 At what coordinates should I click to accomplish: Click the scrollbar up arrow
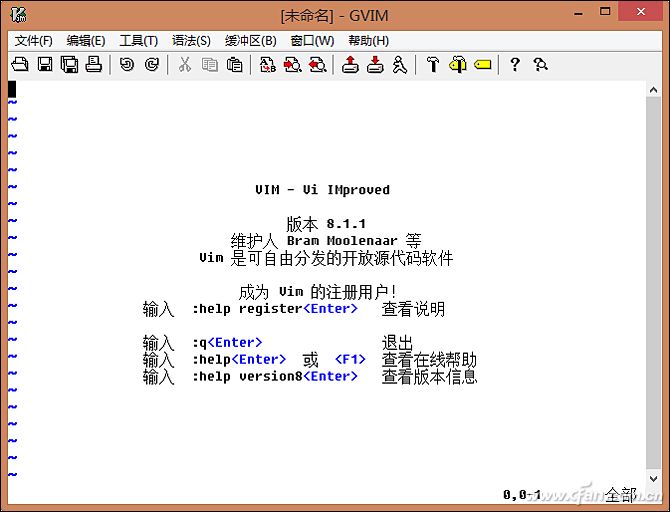point(653,90)
